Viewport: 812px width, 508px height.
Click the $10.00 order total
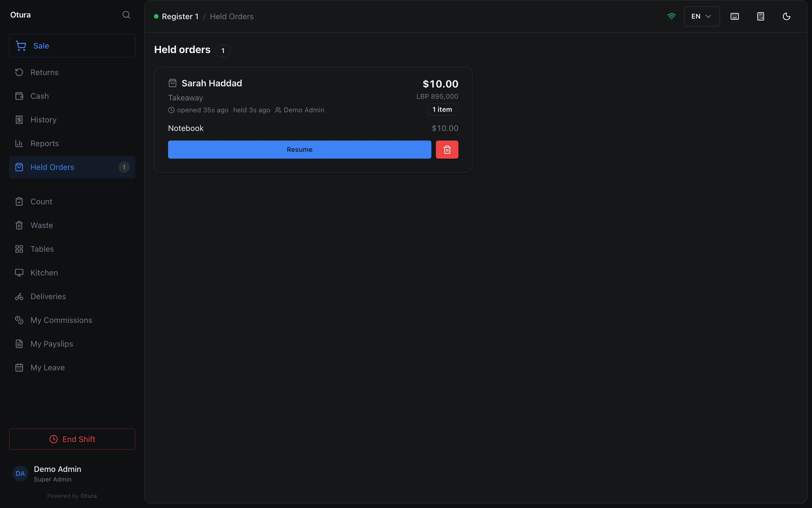[x=440, y=84]
